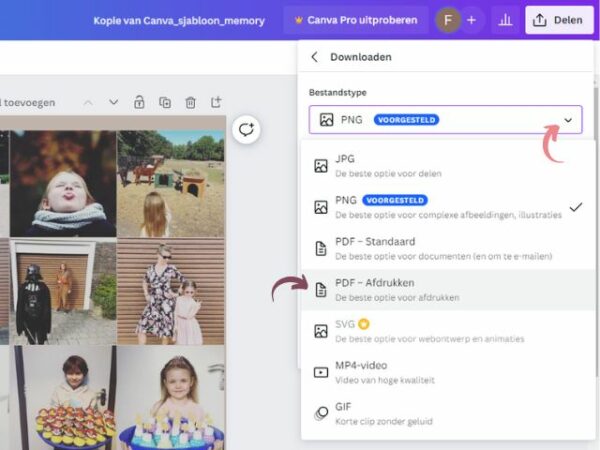Screen dimensions: 600x450
Task: Click the lock page icon
Action: [140, 102]
